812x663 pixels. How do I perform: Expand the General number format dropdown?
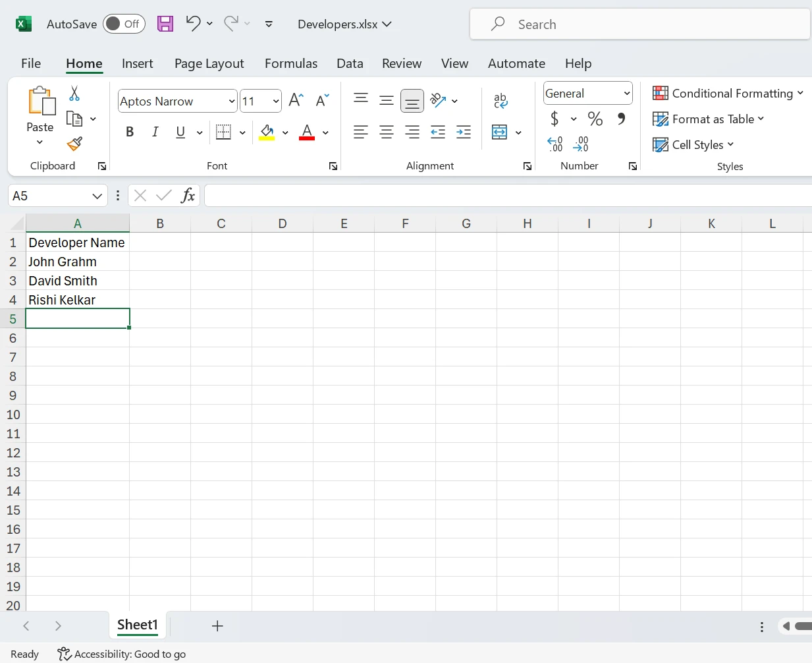[x=626, y=94]
